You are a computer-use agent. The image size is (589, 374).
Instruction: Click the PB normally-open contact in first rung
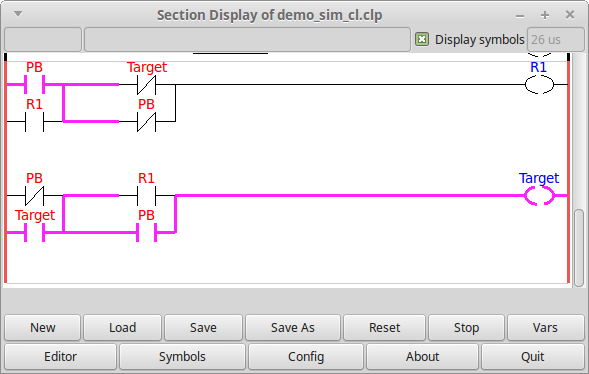coord(35,84)
